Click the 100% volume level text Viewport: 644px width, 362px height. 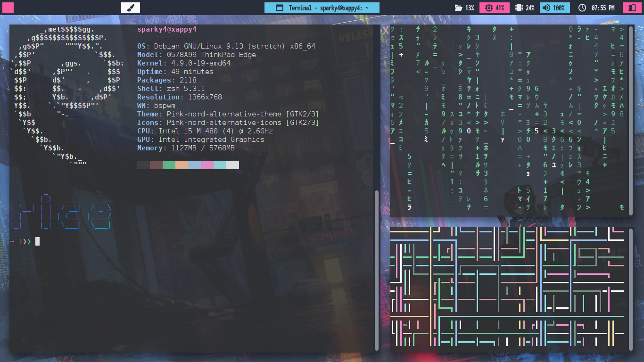click(559, 8)
